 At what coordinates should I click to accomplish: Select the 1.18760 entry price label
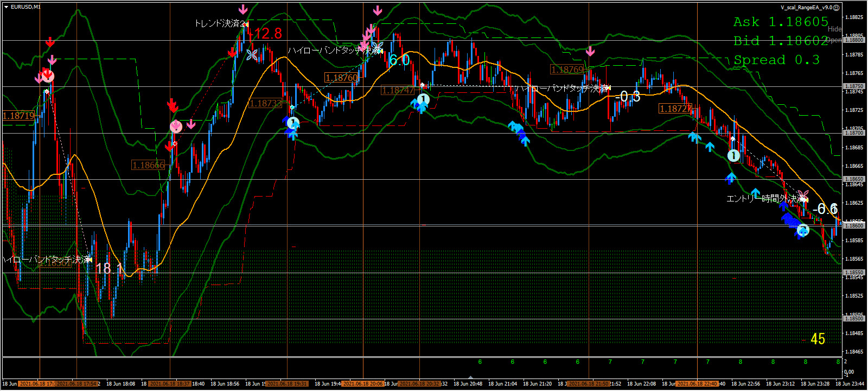(x=342, y=78)
